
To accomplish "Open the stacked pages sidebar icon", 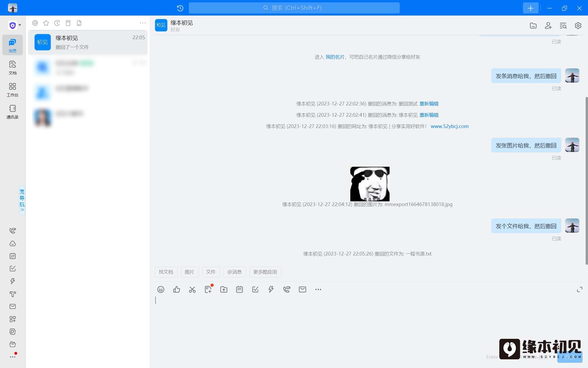I will click(x=13, y=332).
